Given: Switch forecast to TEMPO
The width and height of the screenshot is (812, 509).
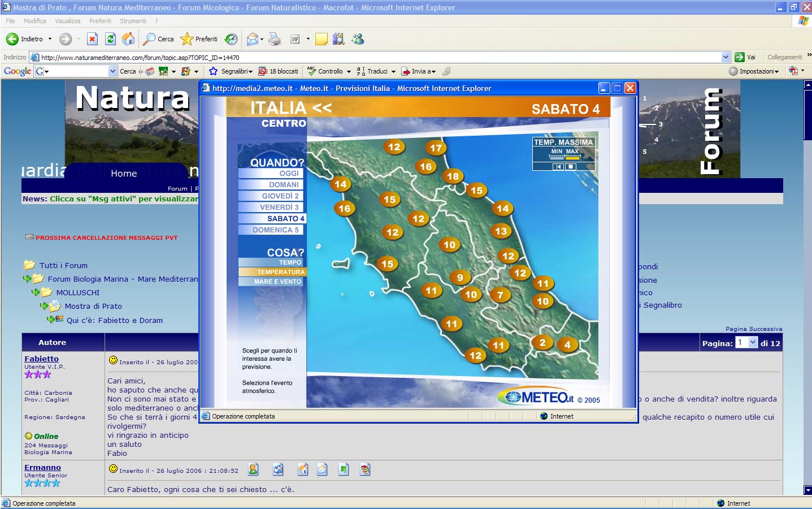Looking at the screenshot, I should [x=271, y=262].
